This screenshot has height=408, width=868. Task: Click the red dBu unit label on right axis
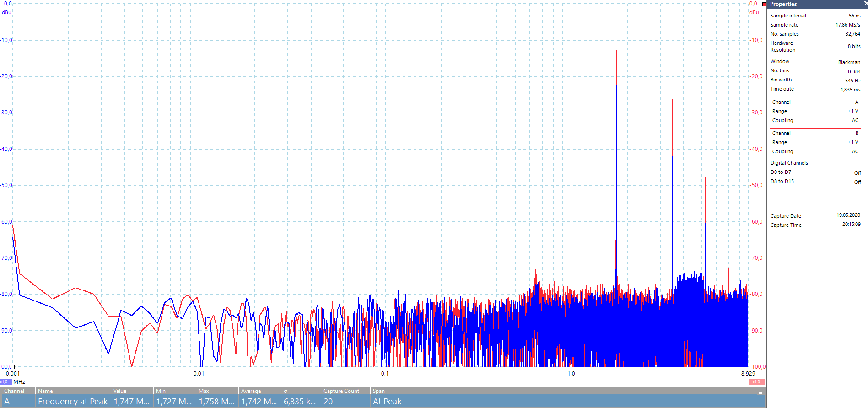coord(754,12)
